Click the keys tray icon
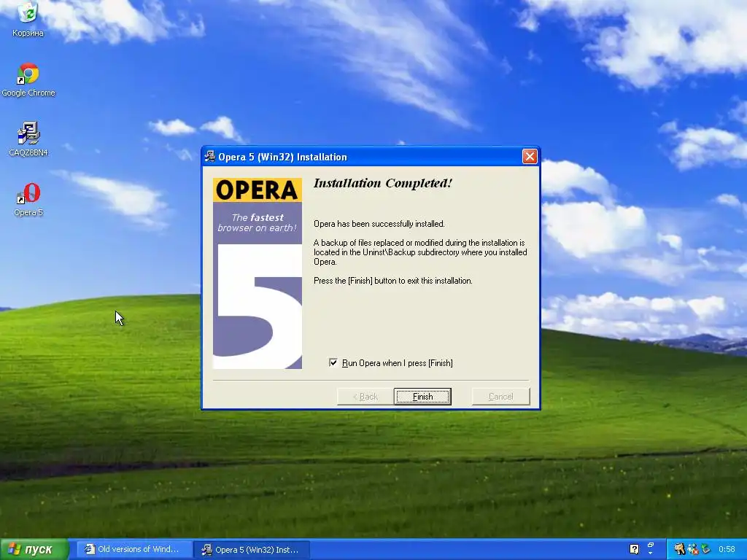The image size is (747, 560). pos(679,550)
